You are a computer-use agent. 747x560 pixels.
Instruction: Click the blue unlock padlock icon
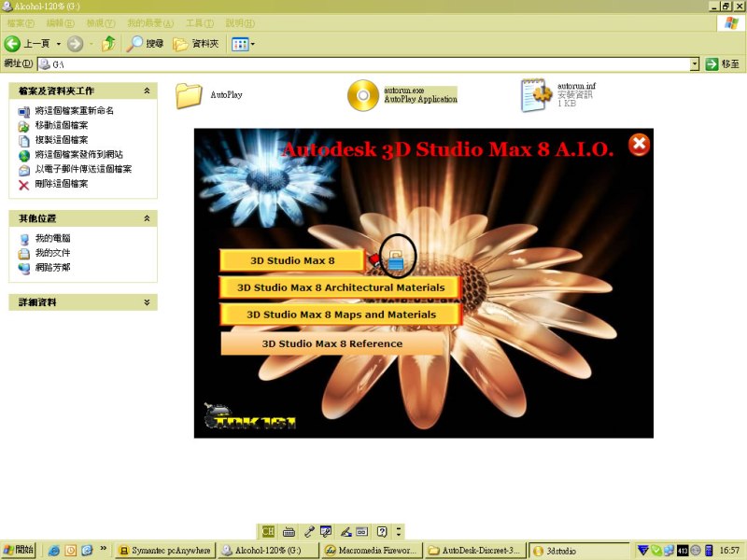point(395,260)
